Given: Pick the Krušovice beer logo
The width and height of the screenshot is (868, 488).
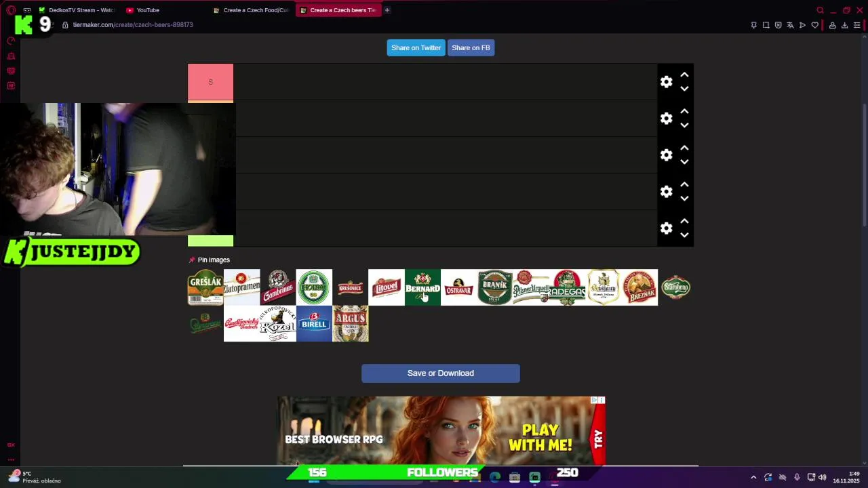Looking at the screenshot, I should 351,287.
